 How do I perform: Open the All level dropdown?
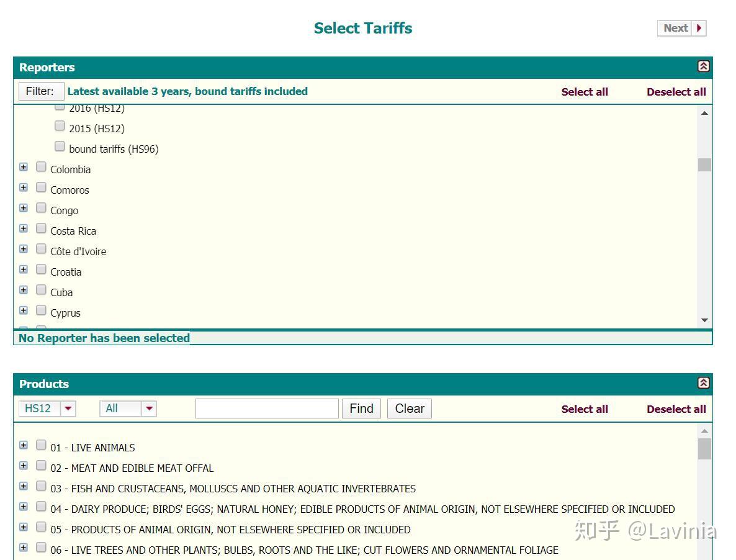point(149,409)
